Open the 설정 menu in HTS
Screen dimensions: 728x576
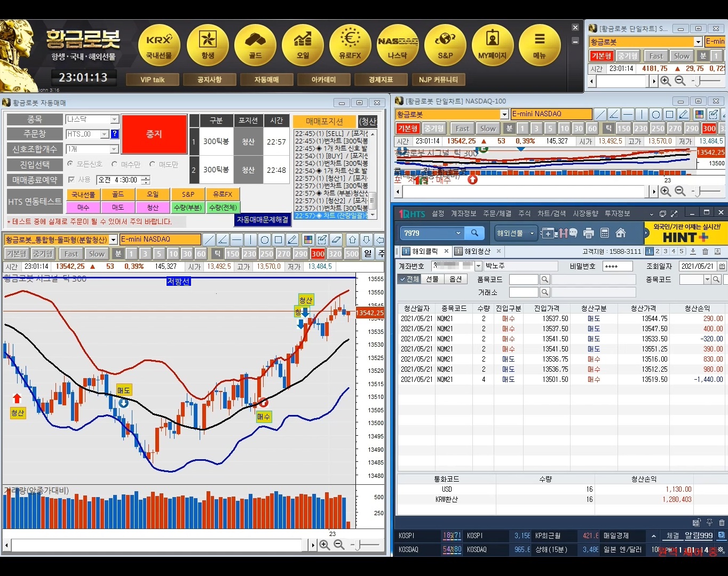[x=438, y=213]
